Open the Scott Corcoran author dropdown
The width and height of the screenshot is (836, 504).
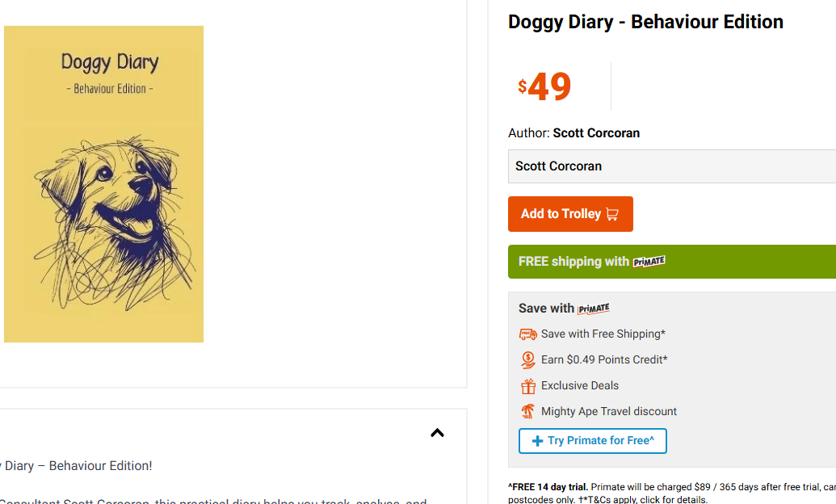[671, 166]
